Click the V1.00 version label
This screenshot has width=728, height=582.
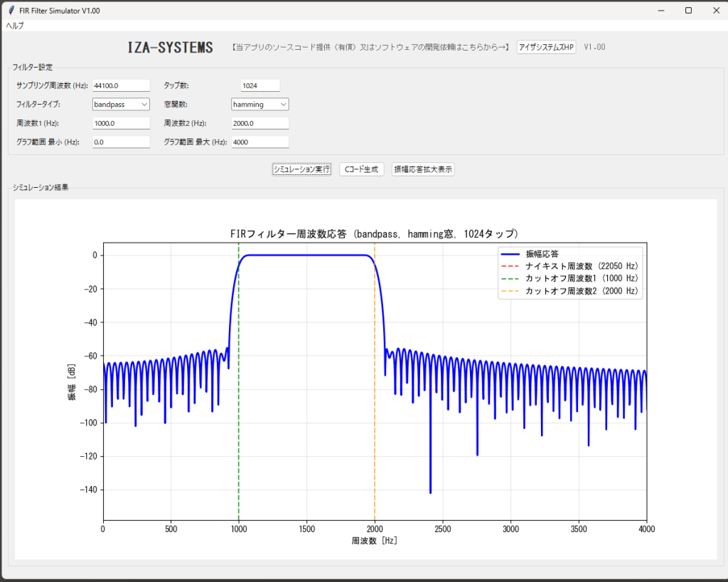(594, 47)
